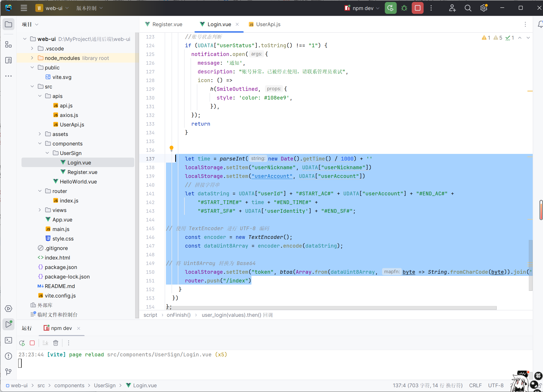Open the Bookmarks tool window icon

click(x=8, y=60)
